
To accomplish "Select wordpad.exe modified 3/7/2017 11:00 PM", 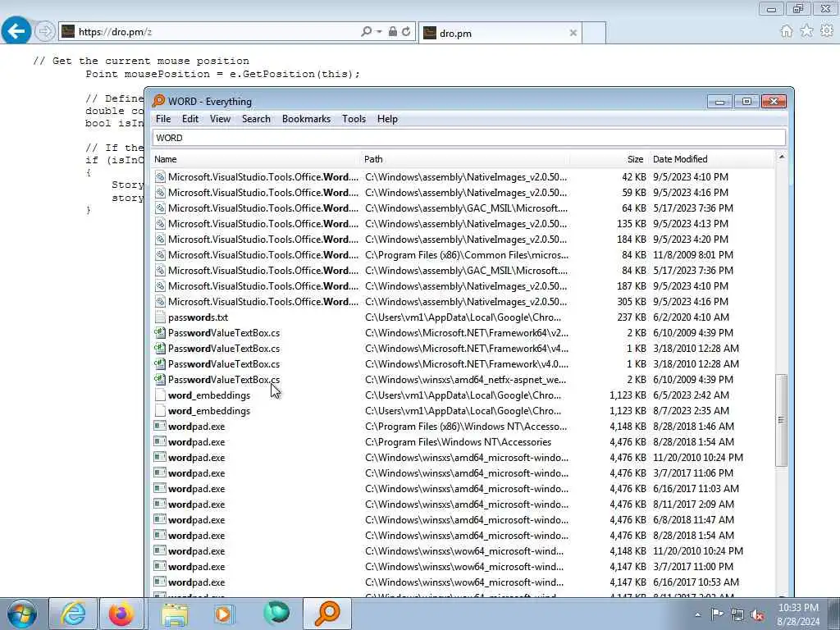I will (x=197, y=567).
